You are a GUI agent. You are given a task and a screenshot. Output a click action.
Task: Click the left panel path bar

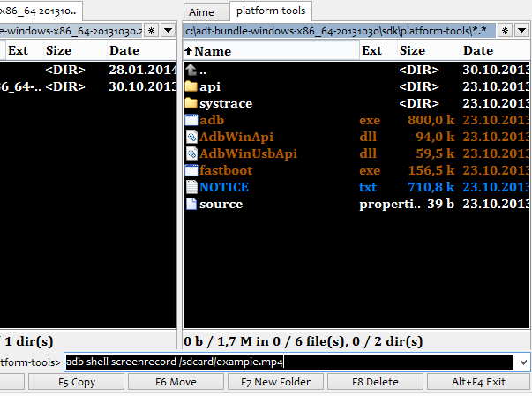click(71, 31)
